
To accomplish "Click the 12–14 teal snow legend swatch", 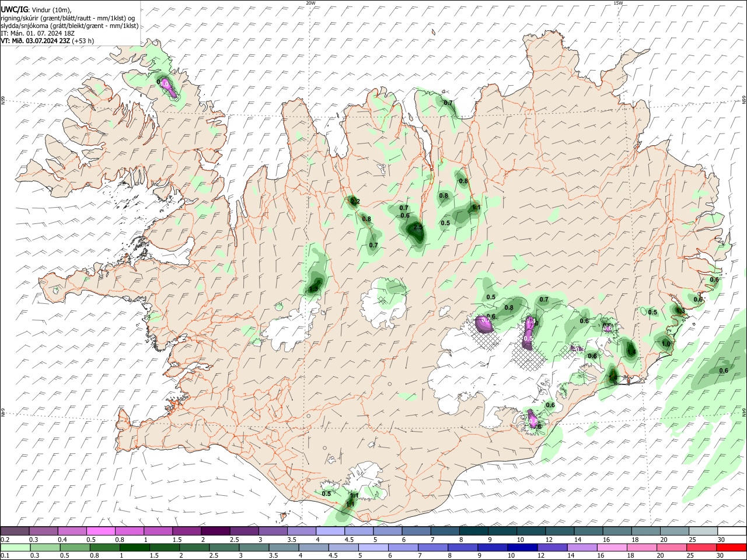I will 560,531.
